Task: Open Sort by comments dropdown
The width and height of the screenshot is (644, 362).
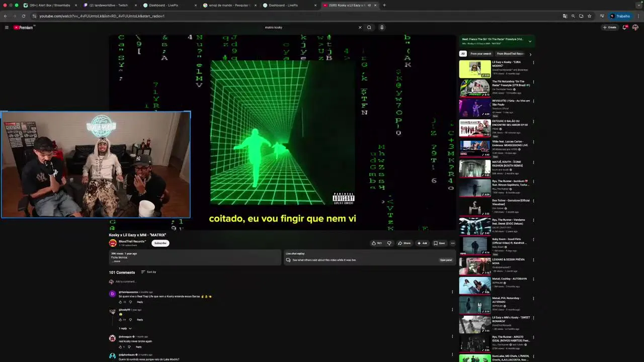Action: [x=148, y=272]
